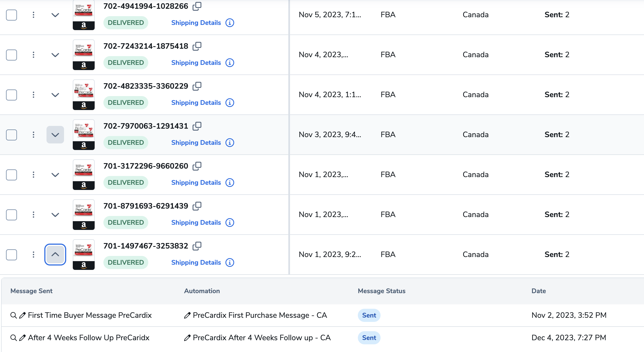Open the kebab menu for order 701-1497467-3253832
This screenshot has height=352, width=644.
(33, 255)
